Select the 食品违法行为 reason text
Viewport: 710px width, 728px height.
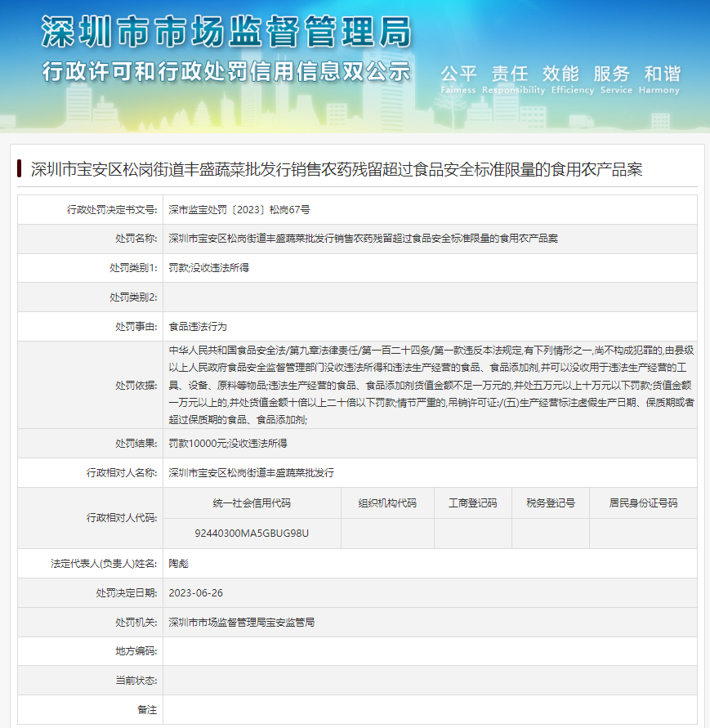coord(198,327)
